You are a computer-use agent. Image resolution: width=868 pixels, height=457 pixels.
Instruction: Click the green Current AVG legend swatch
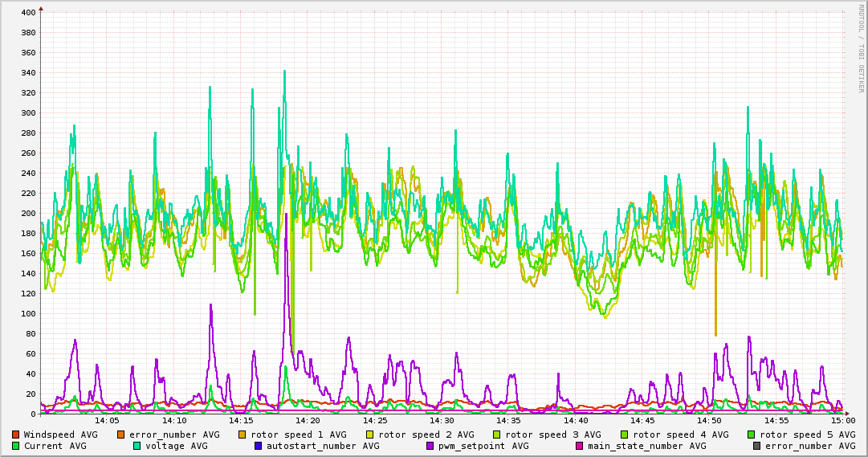point(16,446)
